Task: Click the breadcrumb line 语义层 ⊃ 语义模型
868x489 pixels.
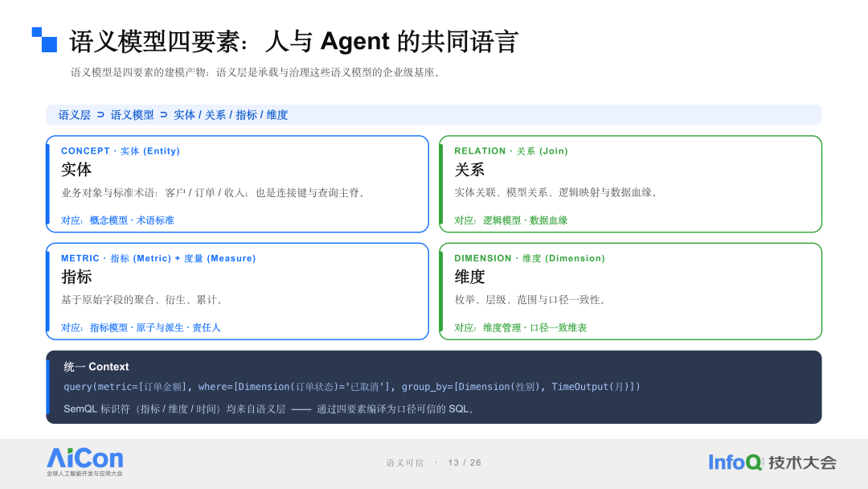Action: (174, 115)
